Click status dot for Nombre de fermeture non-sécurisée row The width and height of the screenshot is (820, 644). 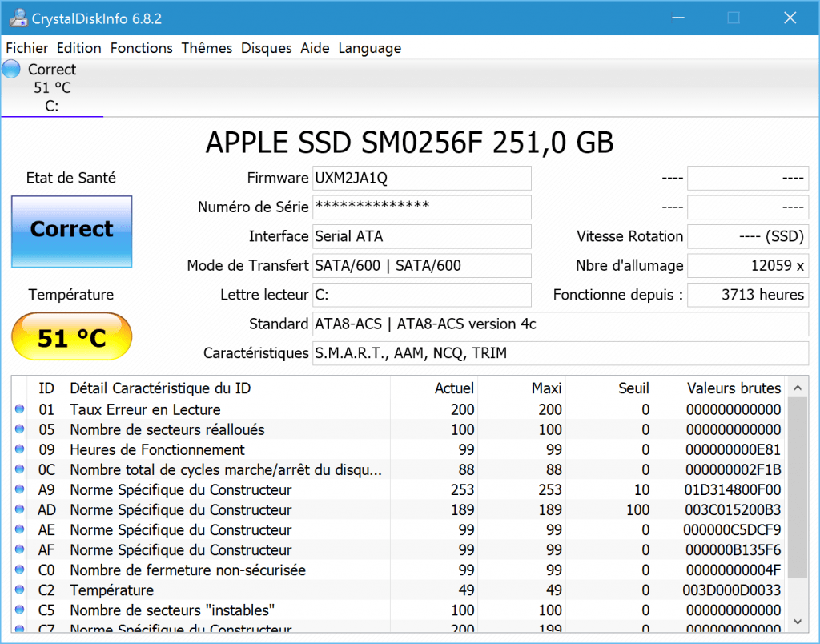[x=20, y=570]
